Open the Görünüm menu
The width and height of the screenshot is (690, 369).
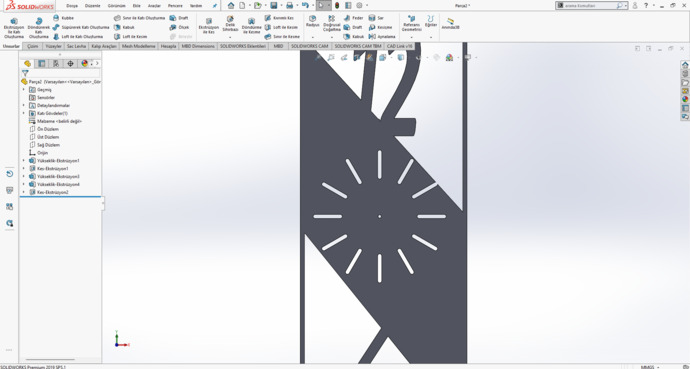[x=116, y=6]
